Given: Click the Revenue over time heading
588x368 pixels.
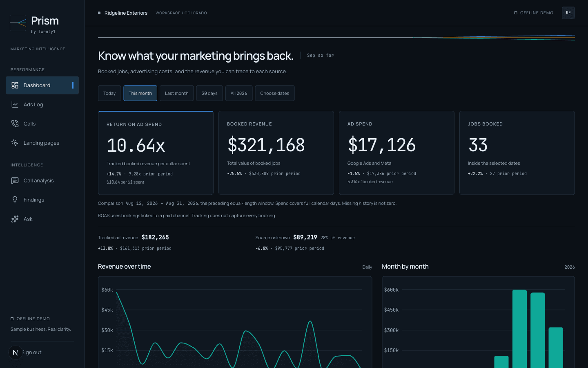Looking at the screenshot, I should point(124,267).
